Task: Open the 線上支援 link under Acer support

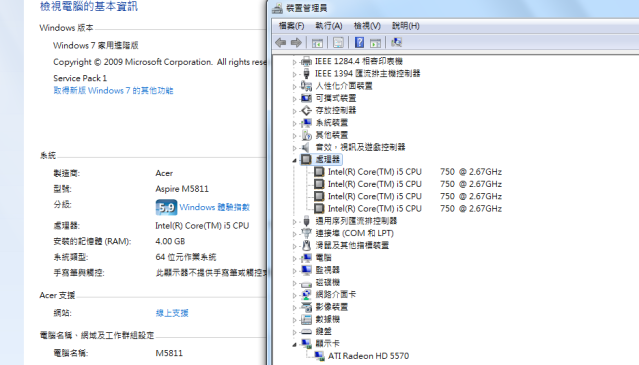Action: click(x=172, y=313)
